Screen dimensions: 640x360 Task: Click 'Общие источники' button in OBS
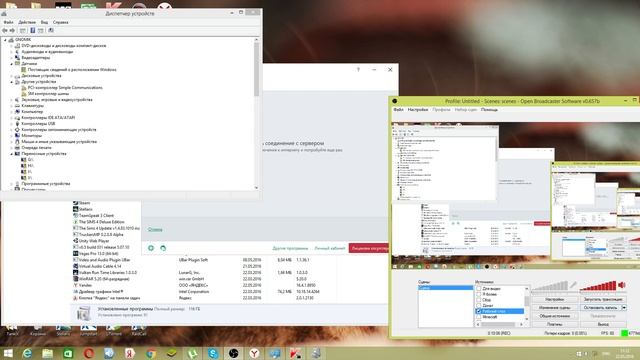(554, 316)
